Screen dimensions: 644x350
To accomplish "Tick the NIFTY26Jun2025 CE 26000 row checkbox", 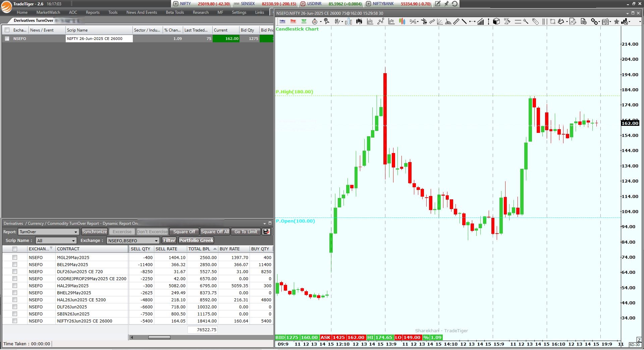I will 15,321.
